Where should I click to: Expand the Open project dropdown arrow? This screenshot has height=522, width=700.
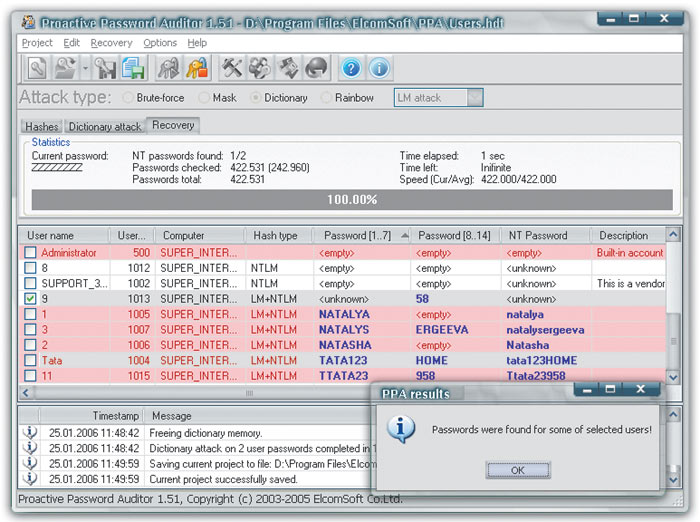(x=85, y=68)
